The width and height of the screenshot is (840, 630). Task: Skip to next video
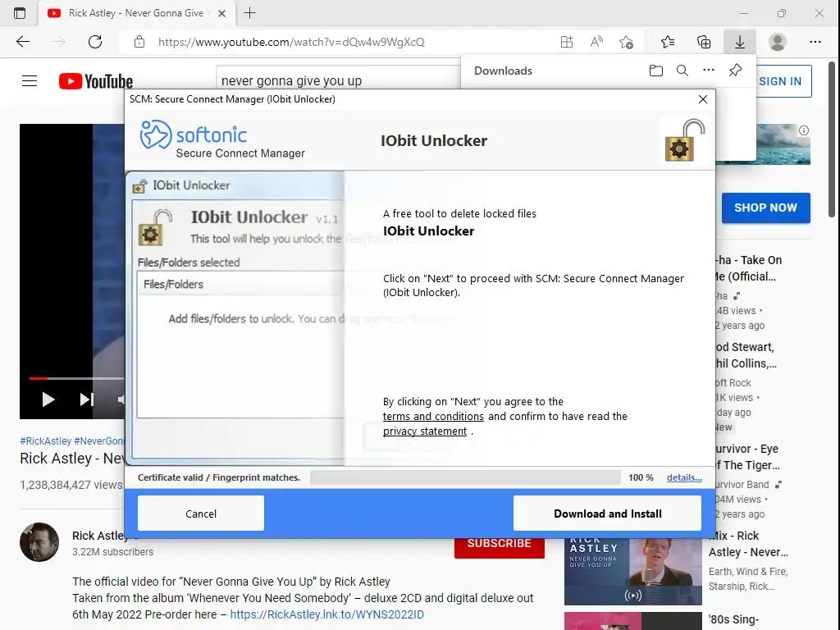point(86,399)
